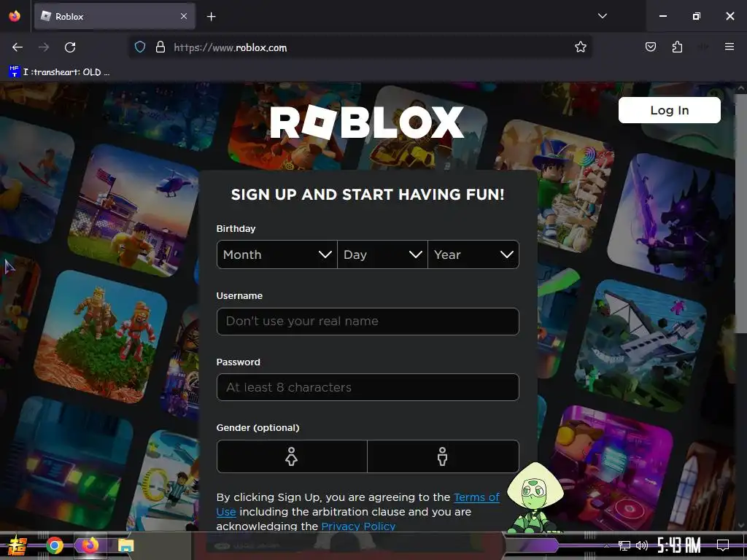Open the Pocket save icon
The height and width of the screenshot is (560, 747).
[x=650, y=47]
